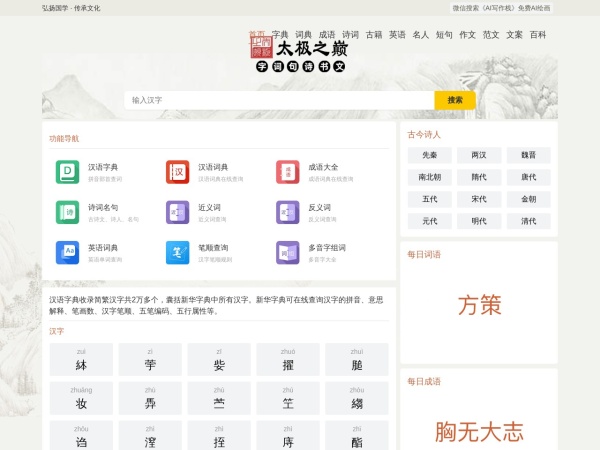The height and width of the screenshot is (450, 600).
Task: Open daily word 方策
Action: click(479, 305)
